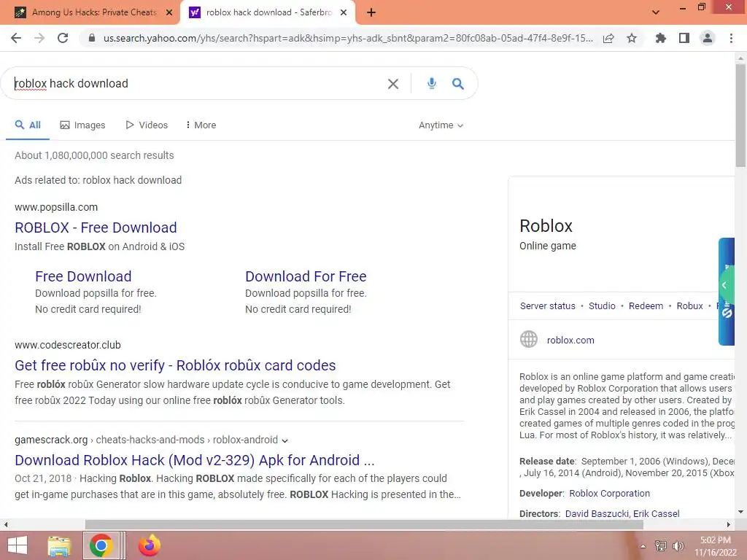Click the horizontal scrollbar thumb
This screenshot has height=560, width=747.
[364, 525]
